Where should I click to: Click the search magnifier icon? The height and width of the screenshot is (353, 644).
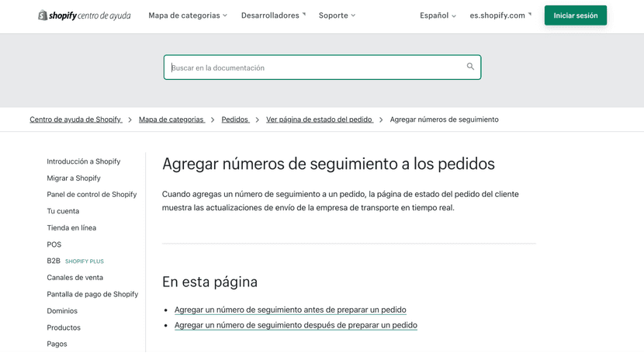[x=470, y=67]
